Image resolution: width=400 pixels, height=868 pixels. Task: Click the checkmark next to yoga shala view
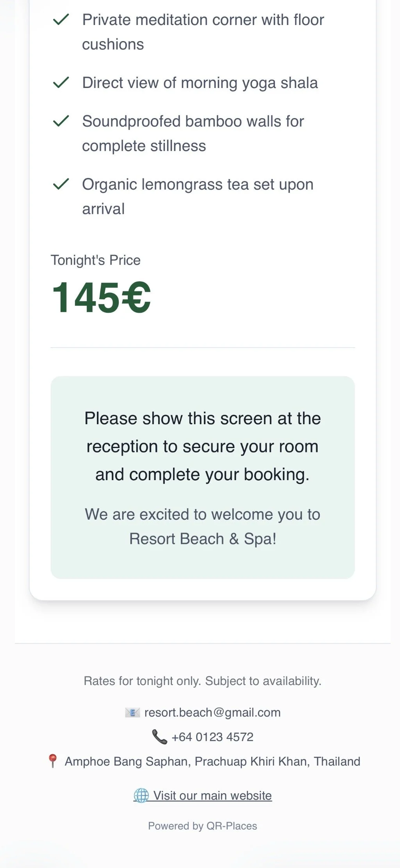tap(61, 82)
